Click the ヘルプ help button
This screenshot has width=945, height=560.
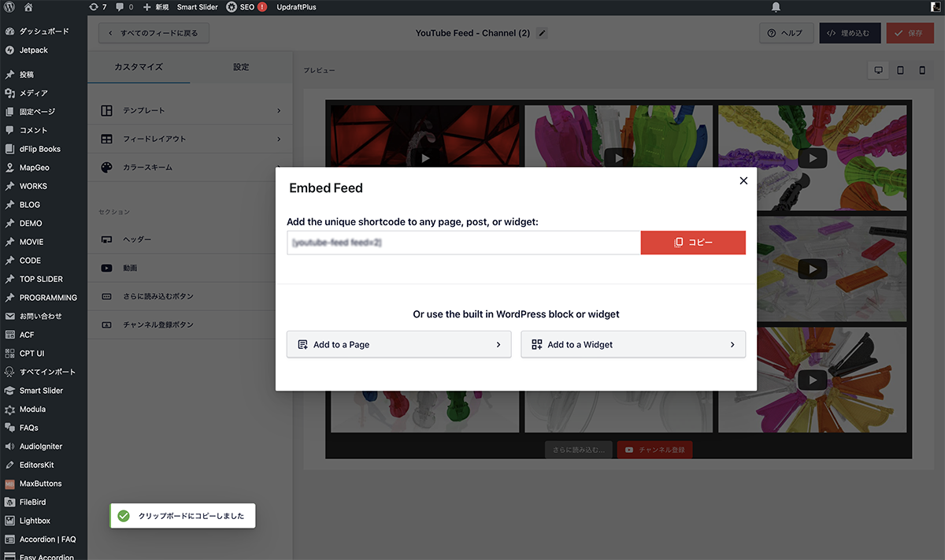tap(785, 33)
